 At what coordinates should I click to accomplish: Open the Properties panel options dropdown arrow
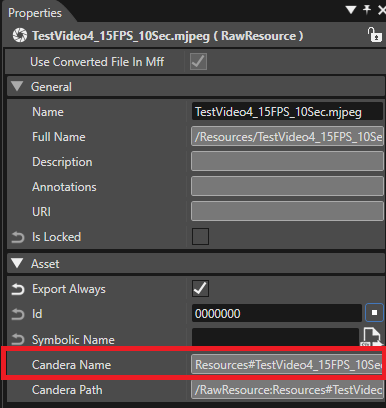coord(351,10)
